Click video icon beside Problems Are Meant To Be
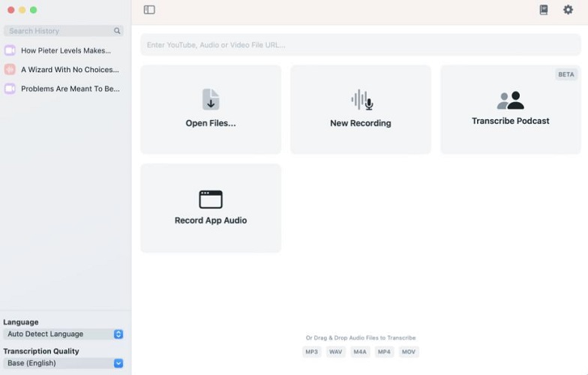This screenshot has width=588, height=375. pos(10,88)
